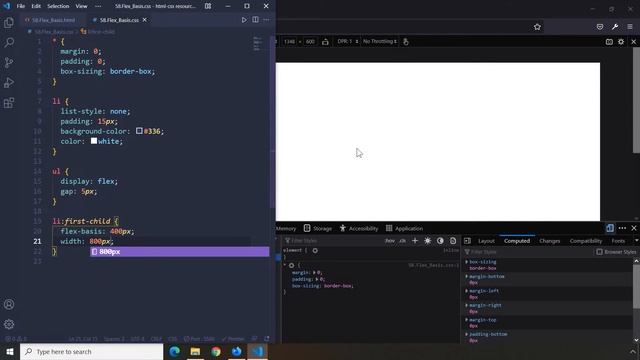Collapse the rules pane sidebar toggle
Image resolution: width=640 pixels, height=360 pixels.
click(x=467, y=241)
